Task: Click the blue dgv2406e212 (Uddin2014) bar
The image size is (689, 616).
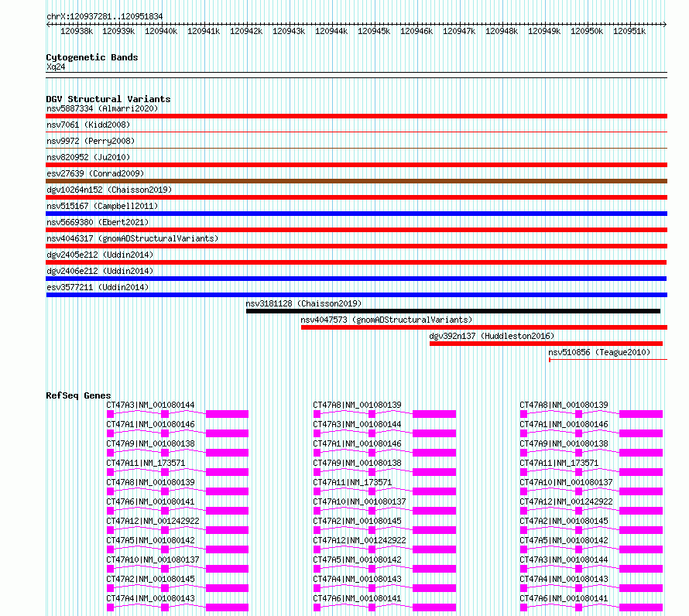Action: click(356, 279)
